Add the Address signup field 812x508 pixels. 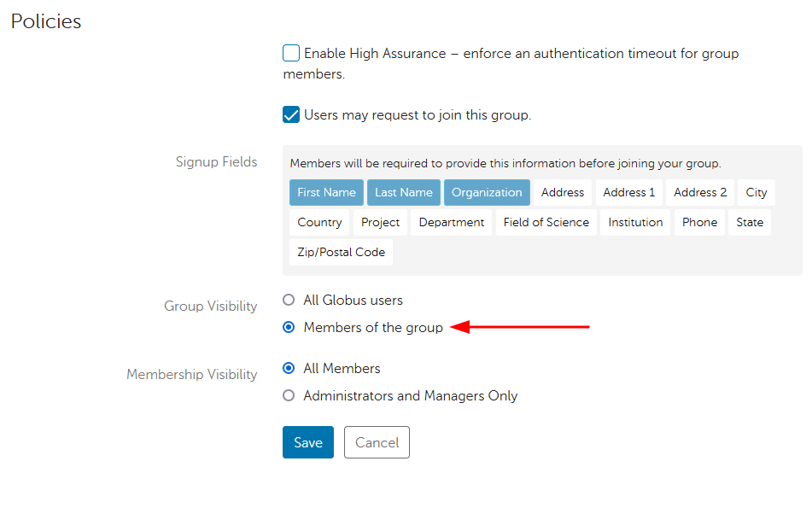point(563,193)
